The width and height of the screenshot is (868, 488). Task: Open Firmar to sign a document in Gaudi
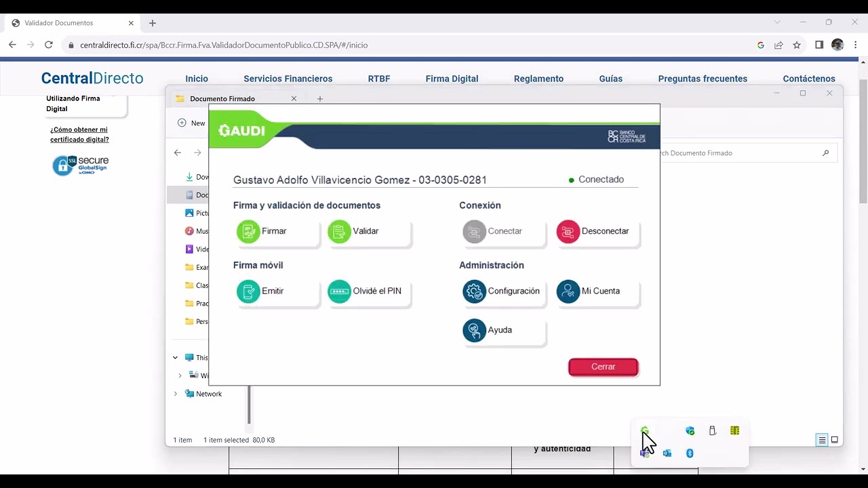tap(277, 232)
